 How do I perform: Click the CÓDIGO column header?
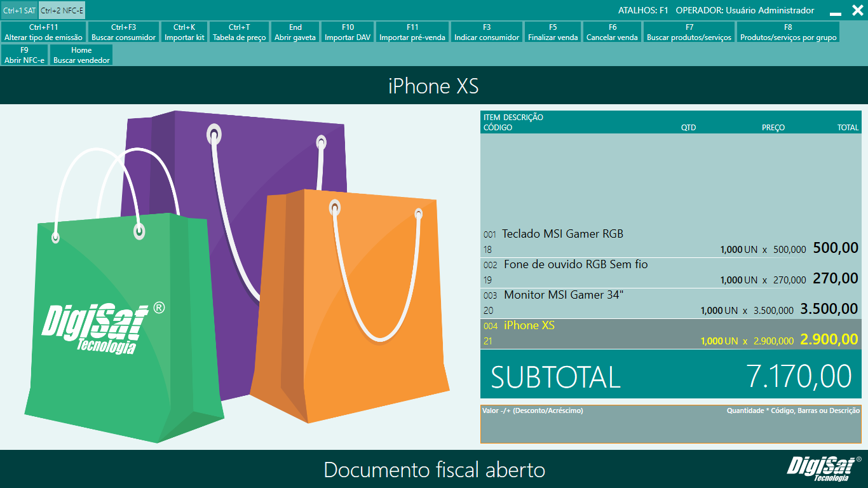pyautogui.click(x=498, y=128)
